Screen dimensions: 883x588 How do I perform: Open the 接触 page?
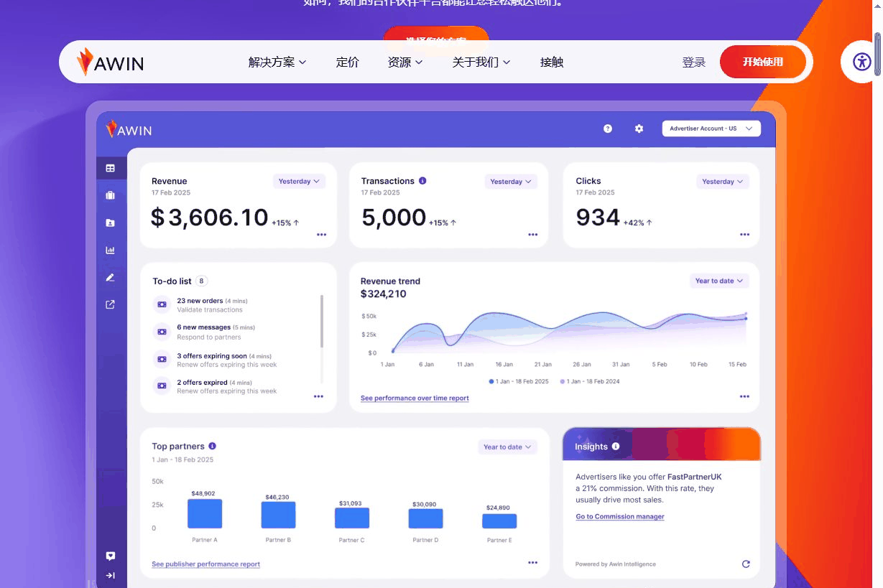pos(552,62)
